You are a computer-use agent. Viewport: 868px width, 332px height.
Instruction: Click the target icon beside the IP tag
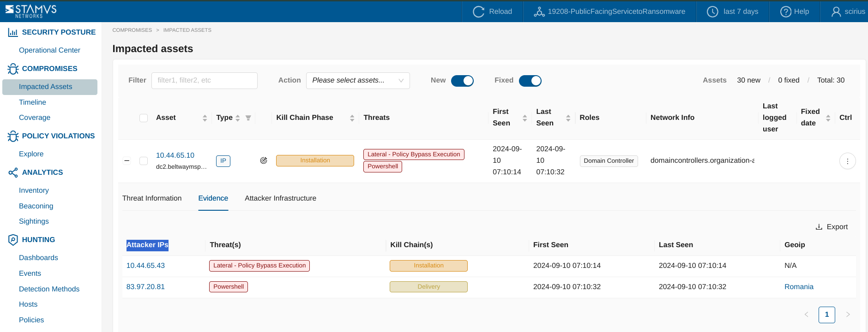coord(264,160)
